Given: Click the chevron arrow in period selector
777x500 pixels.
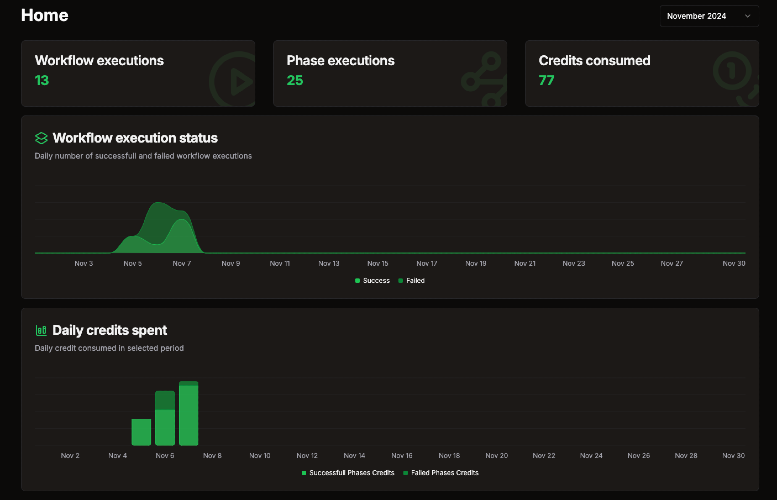Looking at the screenshot, I should (x=747, y=16).
